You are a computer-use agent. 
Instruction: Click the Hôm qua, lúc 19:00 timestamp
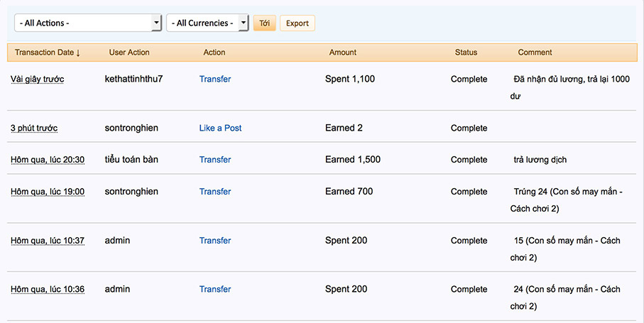(48, 192)
